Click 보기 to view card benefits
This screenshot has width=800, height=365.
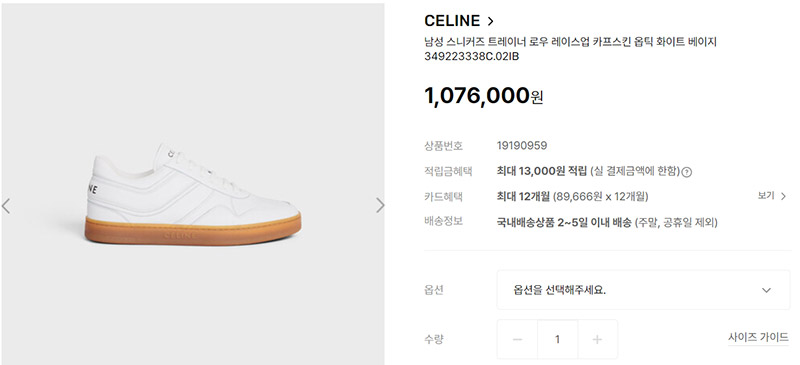(766, 196)
